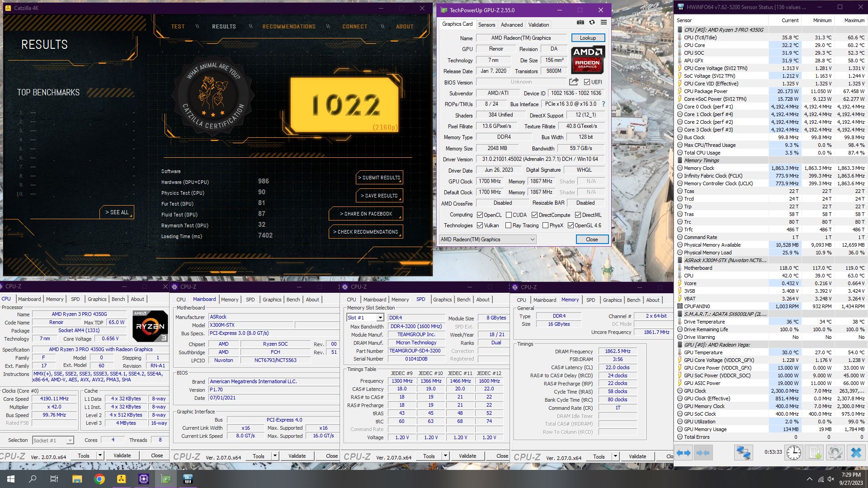Open Tools dropdown arrow in CPU-Z CPU window
868x488 pixels.
point(100,455)
